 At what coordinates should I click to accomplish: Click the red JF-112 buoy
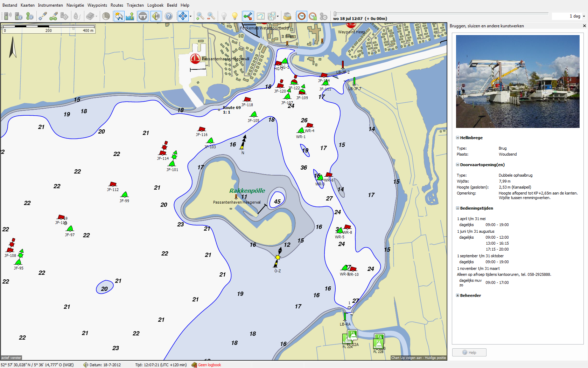[113, 184]
